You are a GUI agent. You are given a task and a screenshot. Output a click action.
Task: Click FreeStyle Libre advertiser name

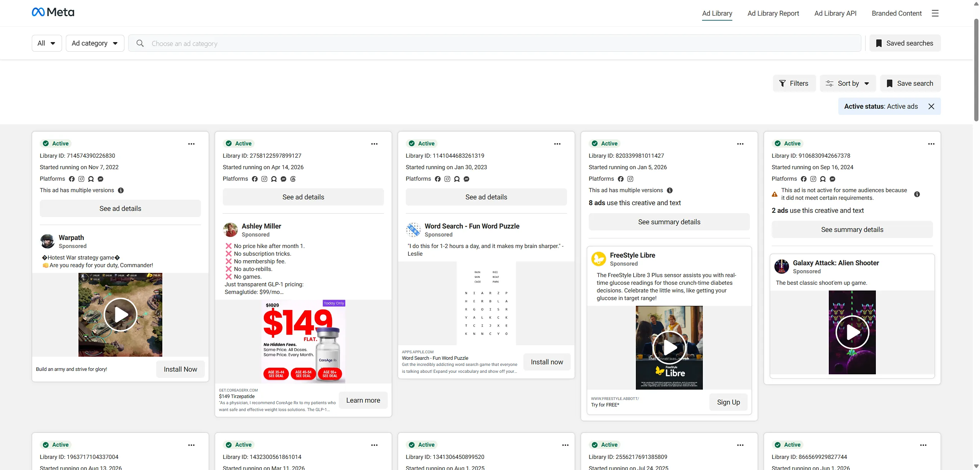632,255
